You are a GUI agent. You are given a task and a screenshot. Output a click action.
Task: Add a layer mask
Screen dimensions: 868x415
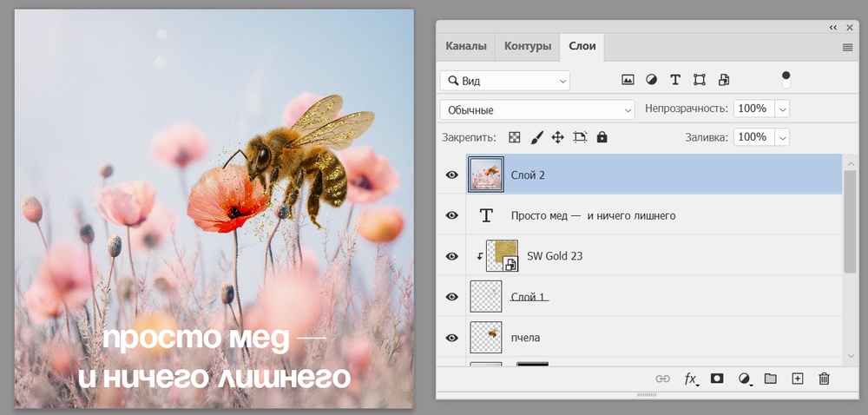tap(717, 379)
